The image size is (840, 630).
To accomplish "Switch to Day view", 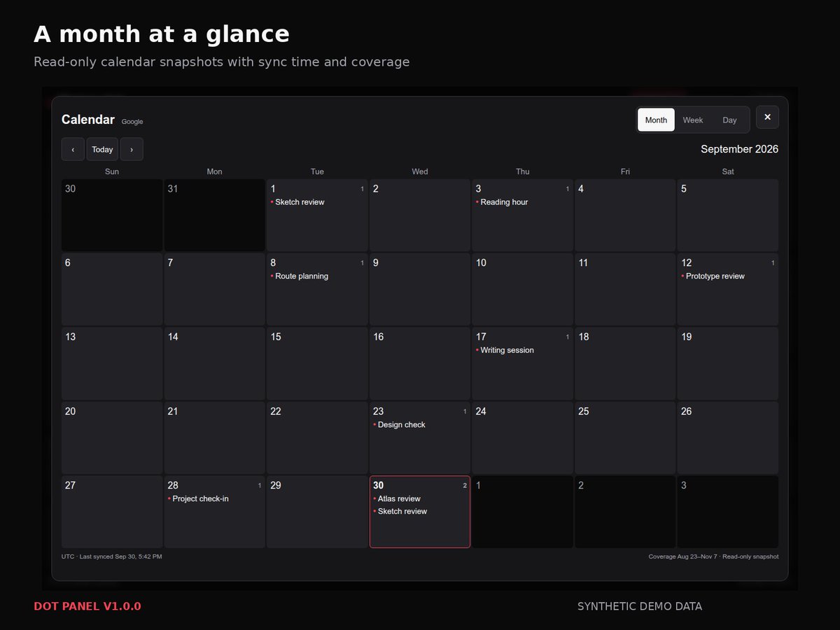I will click(729, 120).
